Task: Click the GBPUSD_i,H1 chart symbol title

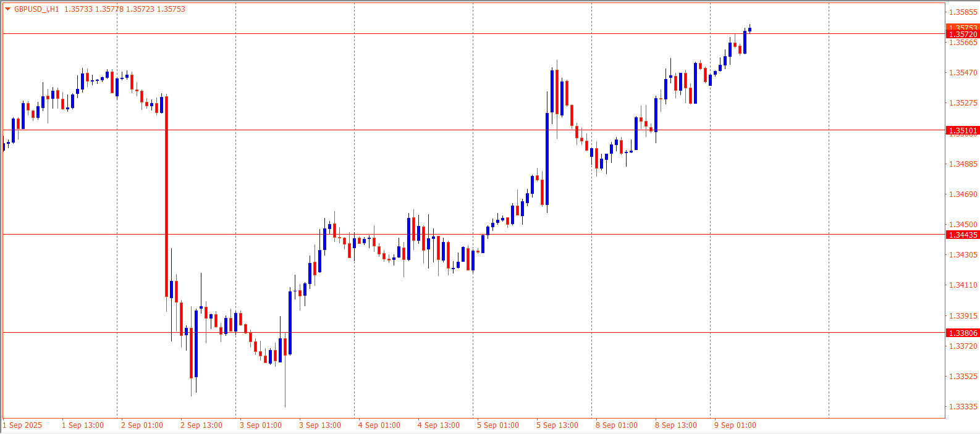Action: [36, 9]
